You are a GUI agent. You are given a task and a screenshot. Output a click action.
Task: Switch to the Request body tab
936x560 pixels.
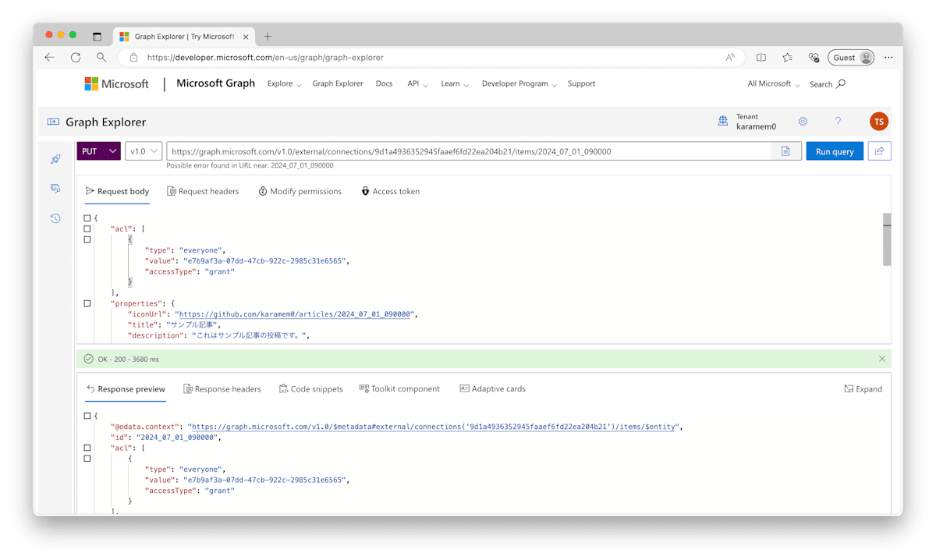tap(118, 191)
